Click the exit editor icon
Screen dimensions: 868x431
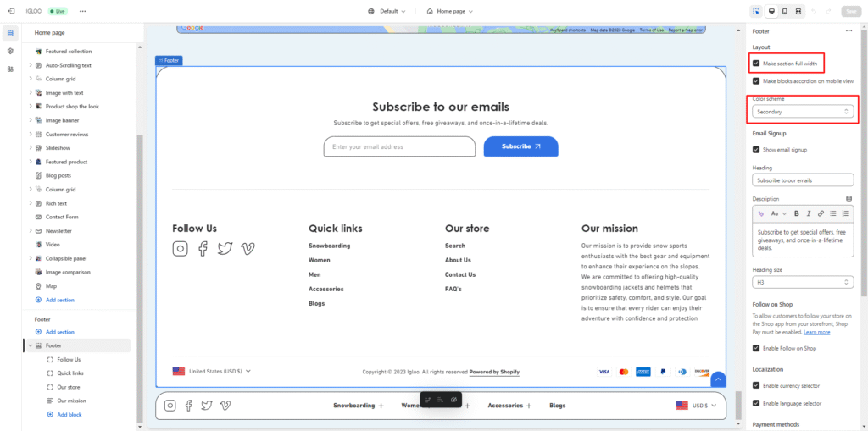point(11,11)
